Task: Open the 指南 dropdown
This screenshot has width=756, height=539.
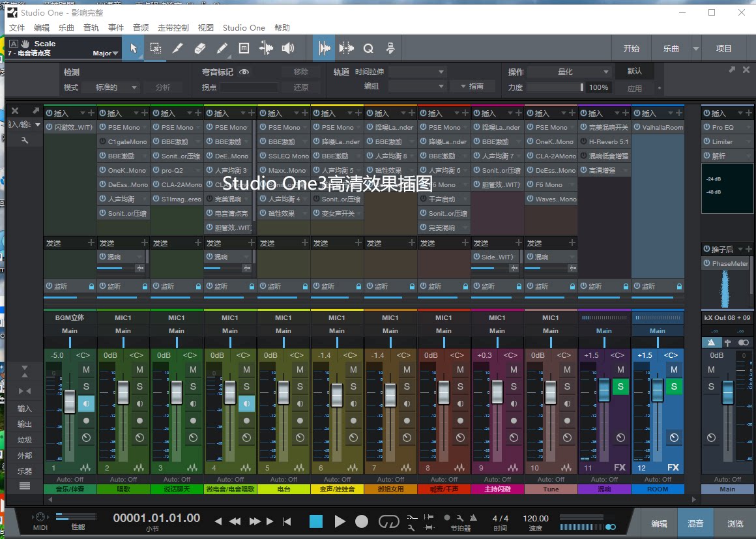Action: pyautogui.click(x=472, y=86)
